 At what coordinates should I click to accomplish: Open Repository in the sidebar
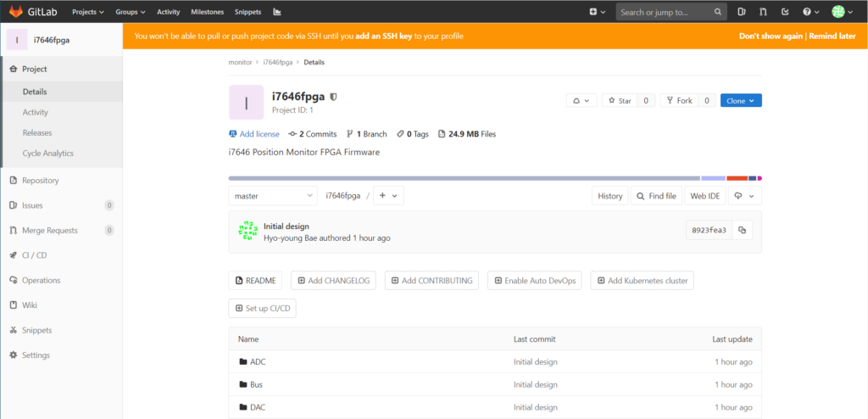tap(40, 181)
